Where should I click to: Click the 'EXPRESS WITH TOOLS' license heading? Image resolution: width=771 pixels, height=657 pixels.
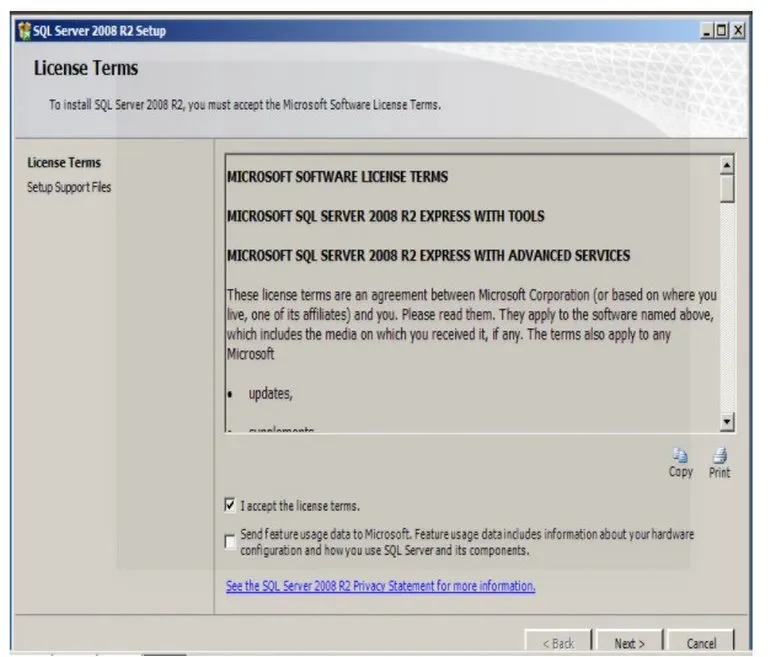pyautogui.click(x=386, y=216)
